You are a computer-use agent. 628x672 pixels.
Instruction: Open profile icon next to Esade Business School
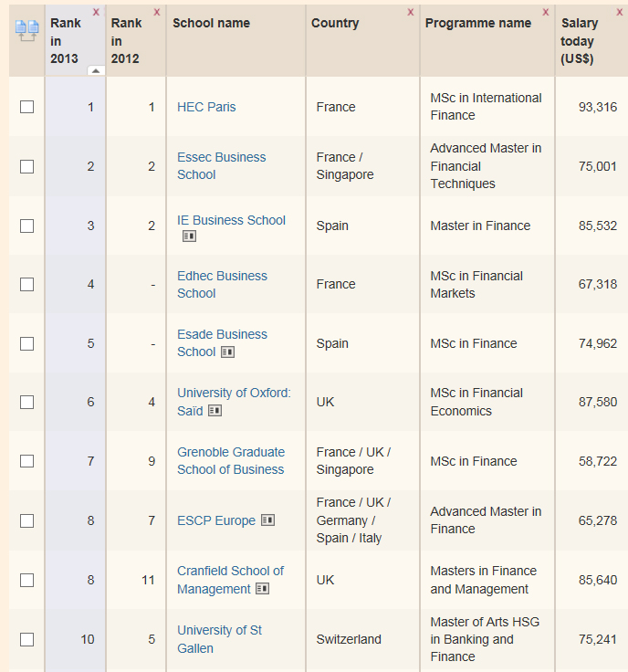coord(227,352)
